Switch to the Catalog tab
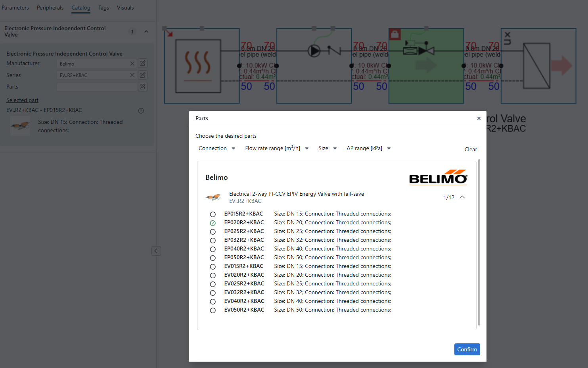The height and width of the screenshot is (368, 588). (81, 8)
